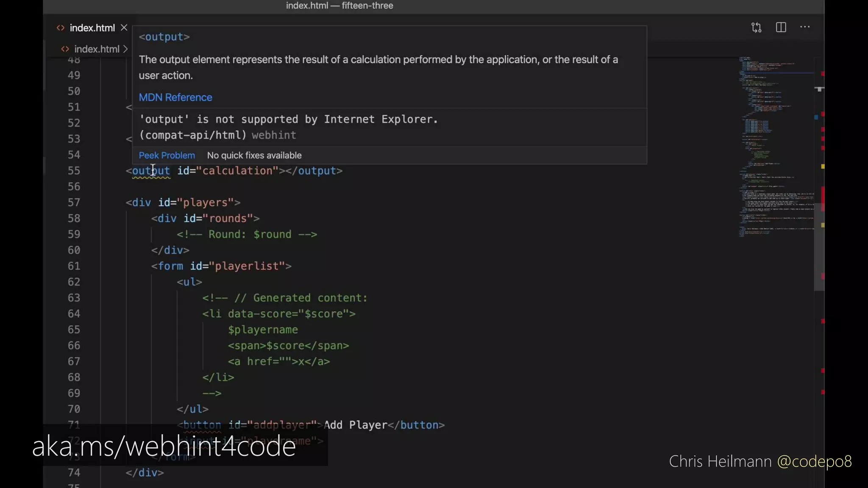
Task: Click line number 61 in the gutter
Action: [x=74, y=266]
